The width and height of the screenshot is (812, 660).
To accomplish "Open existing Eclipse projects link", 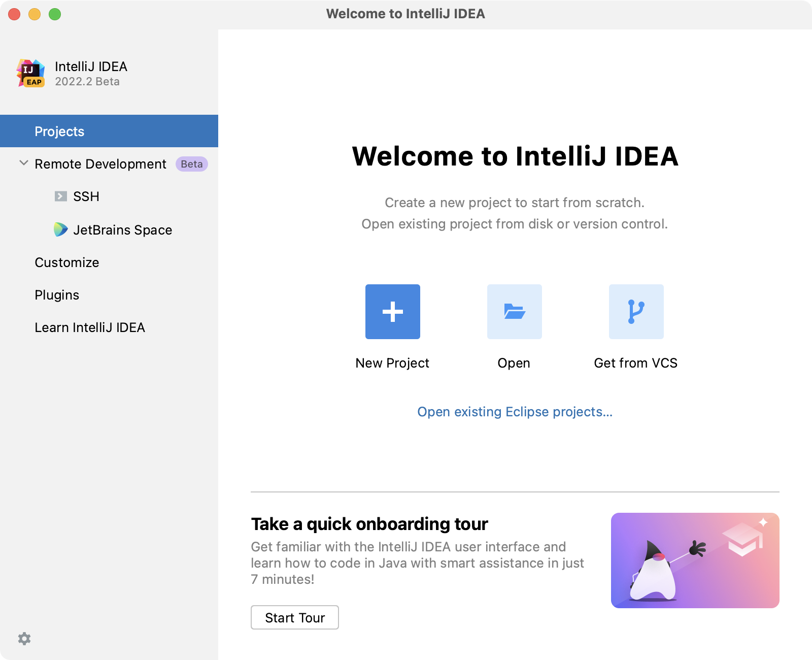I will click(514, 412).
